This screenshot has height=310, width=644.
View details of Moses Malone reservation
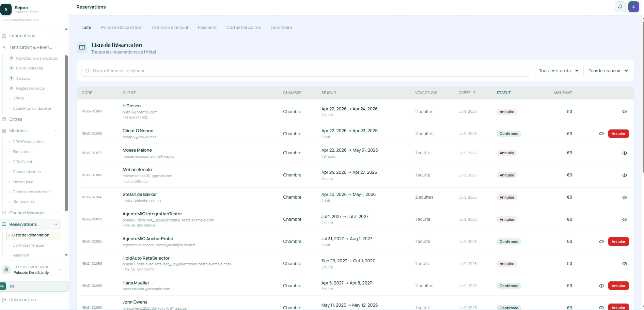(625, 153)
